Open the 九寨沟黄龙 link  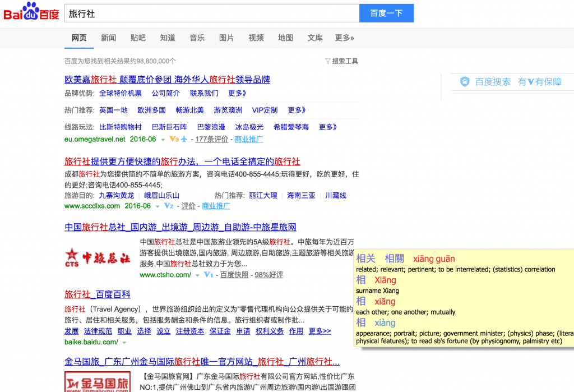[x=117, y=195]
